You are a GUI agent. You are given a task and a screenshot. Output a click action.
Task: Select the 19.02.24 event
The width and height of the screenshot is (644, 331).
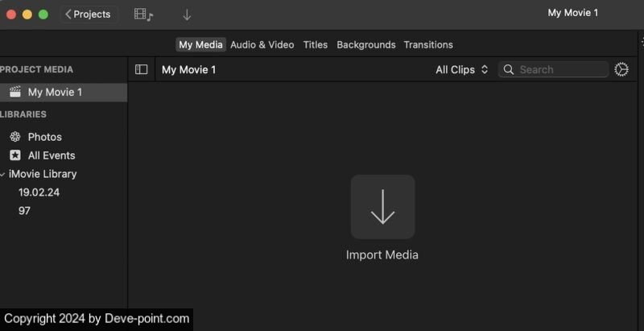(x=39, y=192)
